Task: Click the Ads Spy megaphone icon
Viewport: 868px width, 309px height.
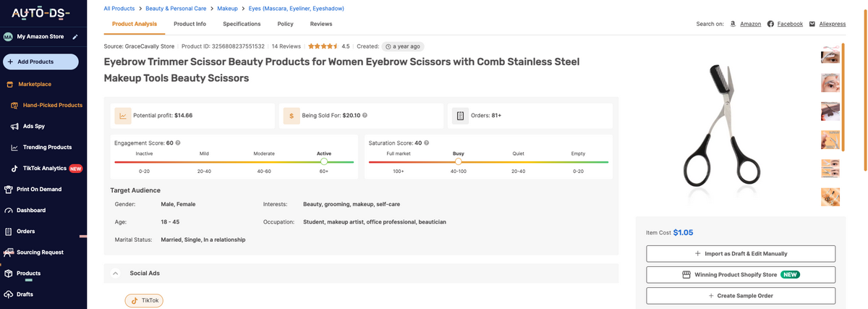Action: (x=14, y=126)
